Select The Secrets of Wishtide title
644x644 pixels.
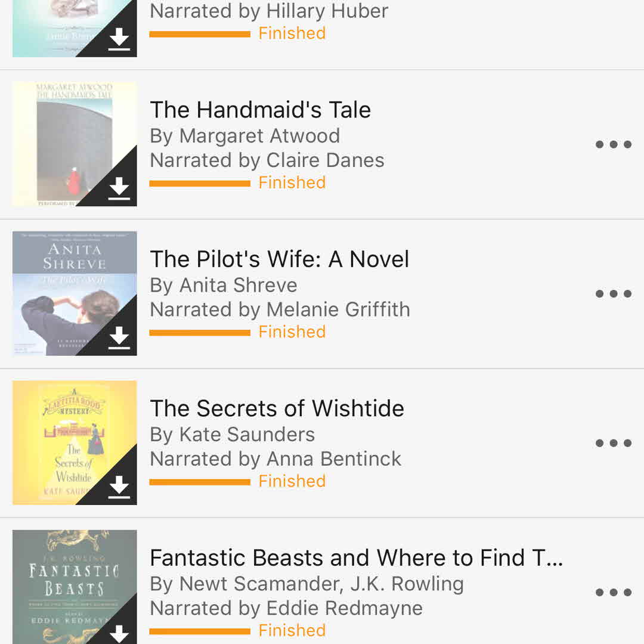(x=277, y=408)
